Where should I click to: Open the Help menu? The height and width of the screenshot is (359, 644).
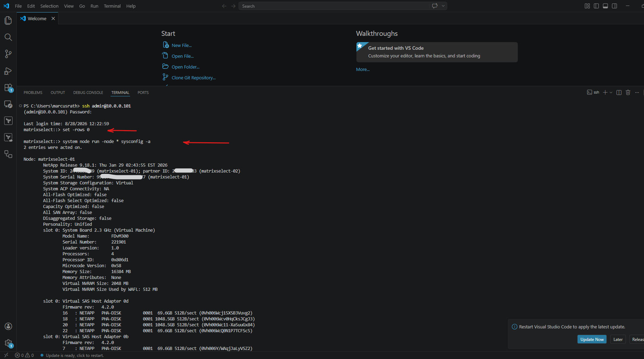(x=131, y=6)
